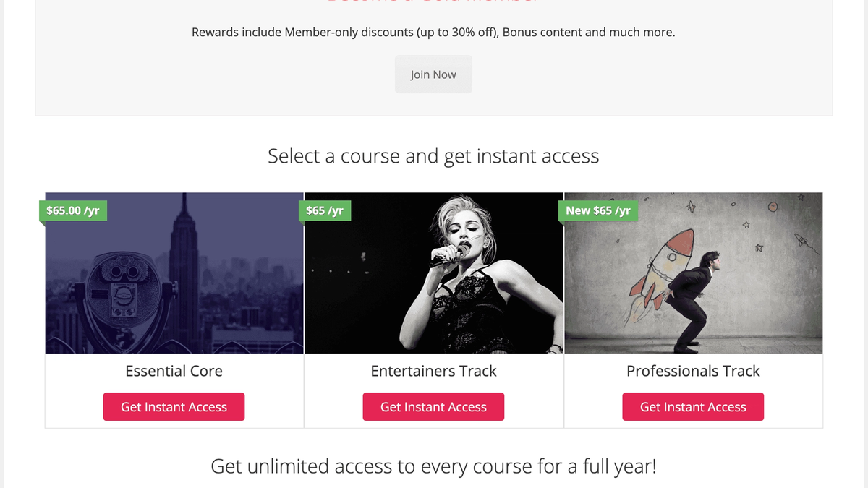Click the "Select a course" heading

[433, 155]
